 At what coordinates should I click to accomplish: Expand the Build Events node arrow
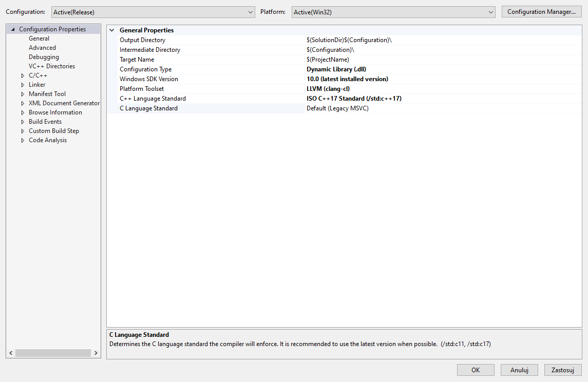tap(23, 122)
